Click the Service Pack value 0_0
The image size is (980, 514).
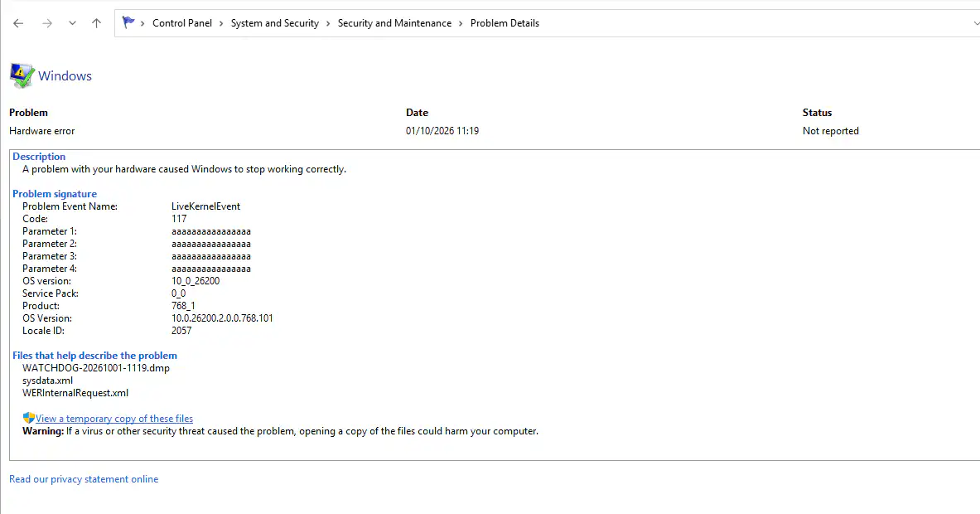point(179,293)
